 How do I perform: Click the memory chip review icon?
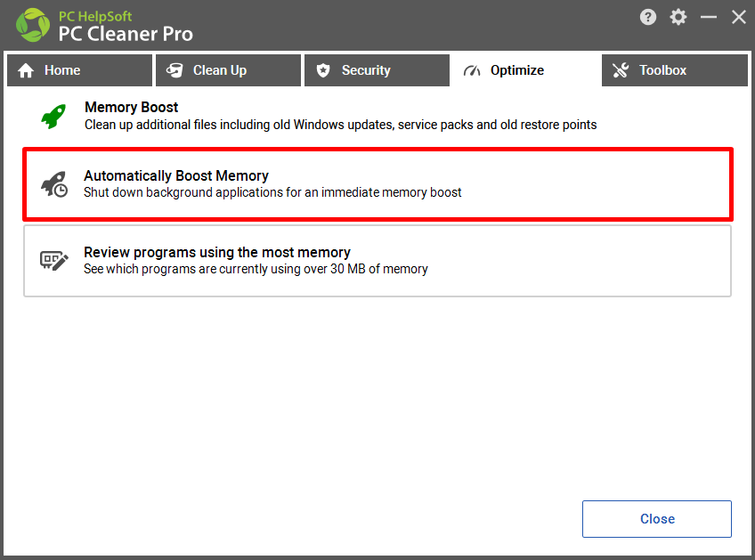click(54, 261)
